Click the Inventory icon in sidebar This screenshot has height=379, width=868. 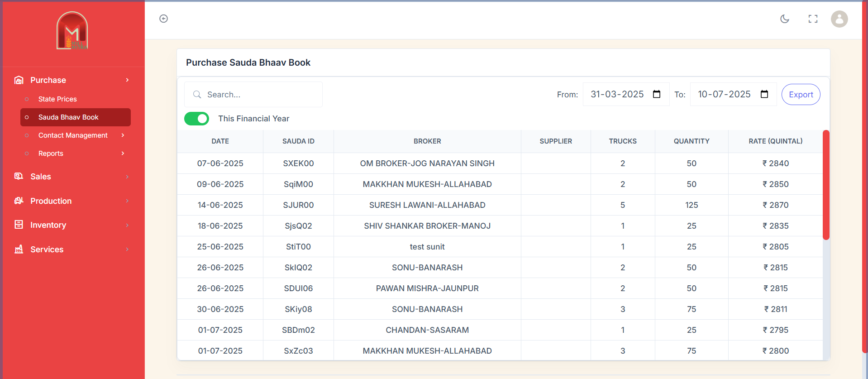coord(19,225)
